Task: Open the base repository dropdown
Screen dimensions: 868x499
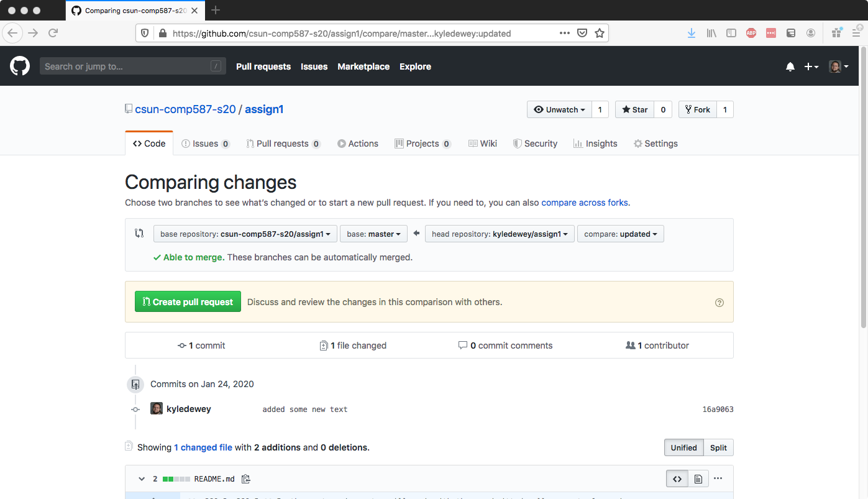Action: pos(245,234)
